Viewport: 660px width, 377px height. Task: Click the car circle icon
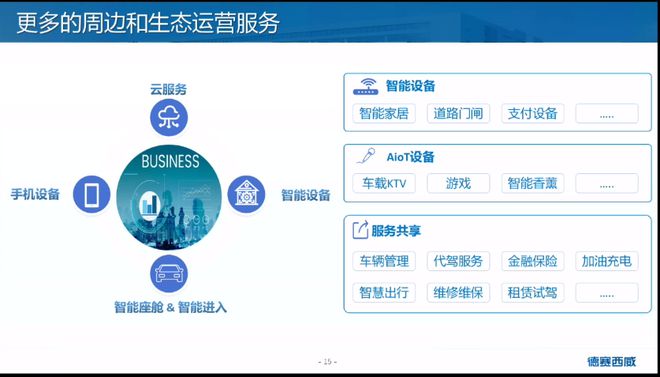click(x=169, y=274)
